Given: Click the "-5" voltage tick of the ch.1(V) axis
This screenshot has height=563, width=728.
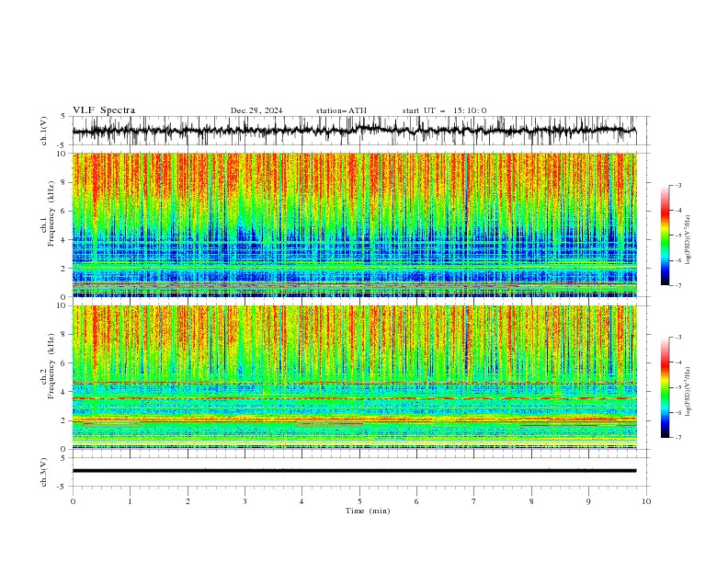Looking at the screenshot, I should [63, 145].
